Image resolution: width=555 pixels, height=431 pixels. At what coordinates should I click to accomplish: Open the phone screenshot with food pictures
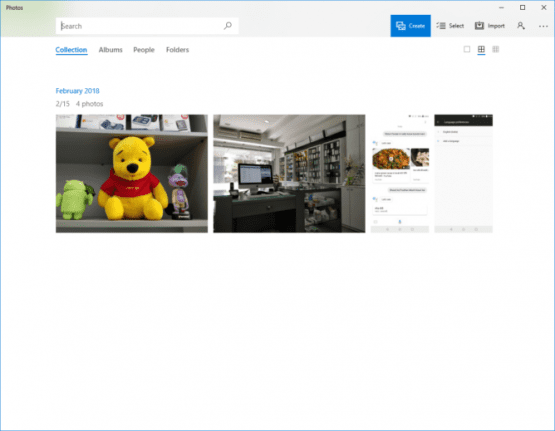(400, 173)
